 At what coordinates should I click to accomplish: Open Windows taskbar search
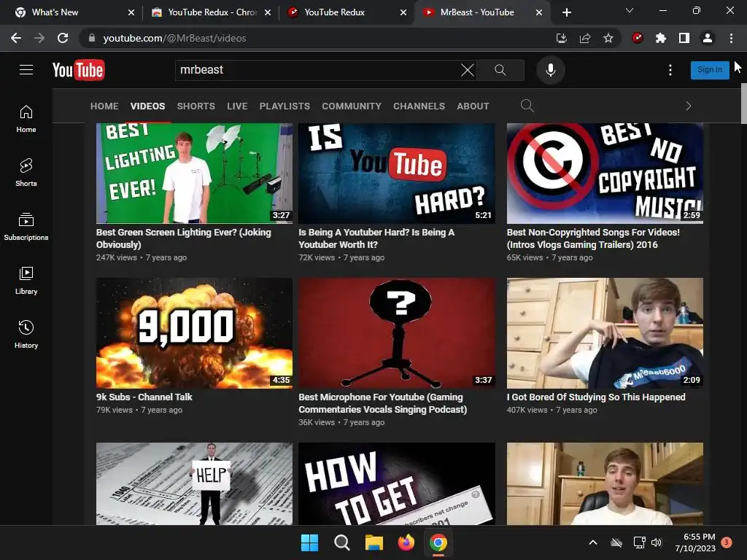point(341,542)
